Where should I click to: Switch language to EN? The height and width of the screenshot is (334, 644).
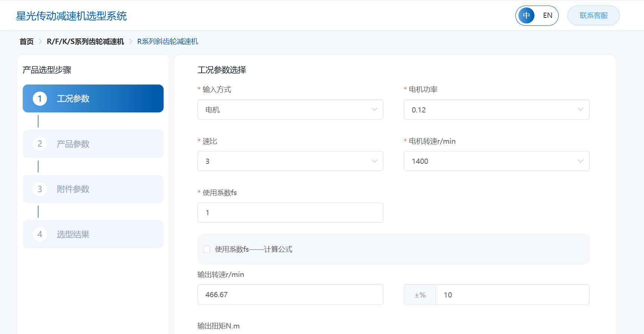[547, 16]
